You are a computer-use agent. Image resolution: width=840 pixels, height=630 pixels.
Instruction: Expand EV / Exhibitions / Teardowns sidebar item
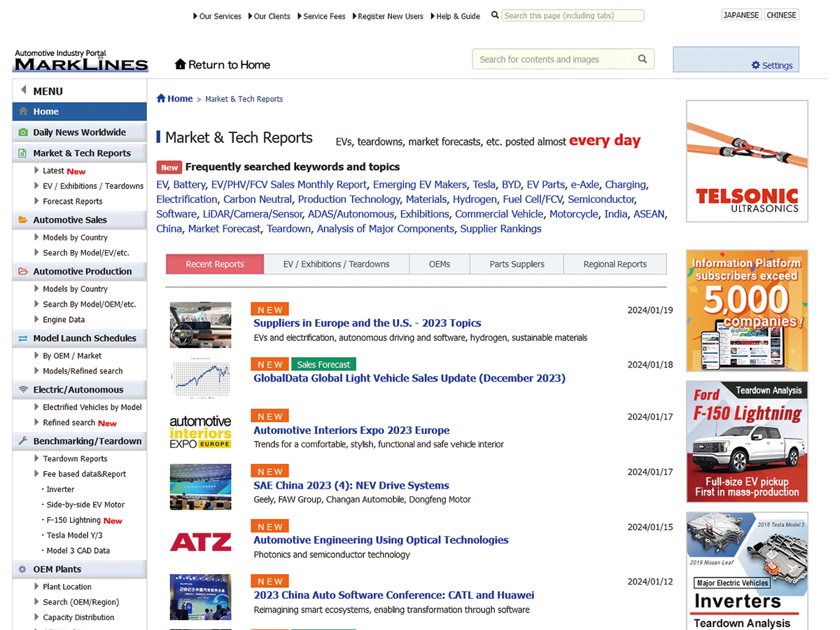(37, 186)
